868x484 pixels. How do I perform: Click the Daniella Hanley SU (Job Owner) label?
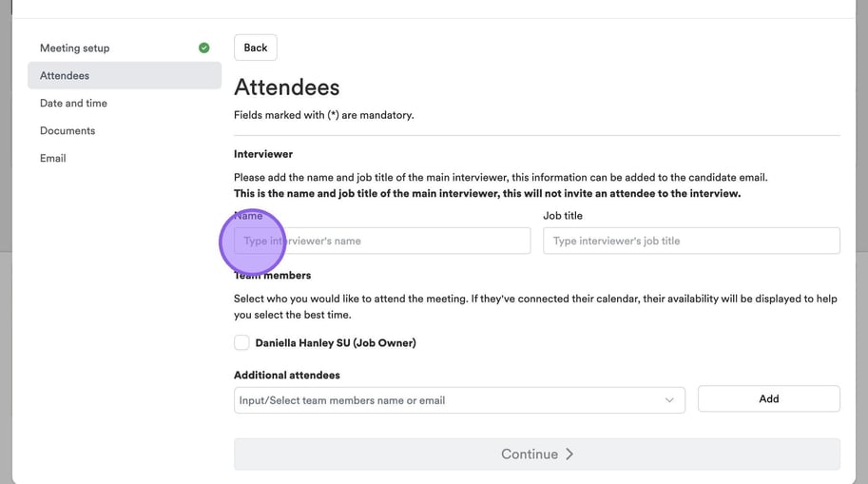336,342
